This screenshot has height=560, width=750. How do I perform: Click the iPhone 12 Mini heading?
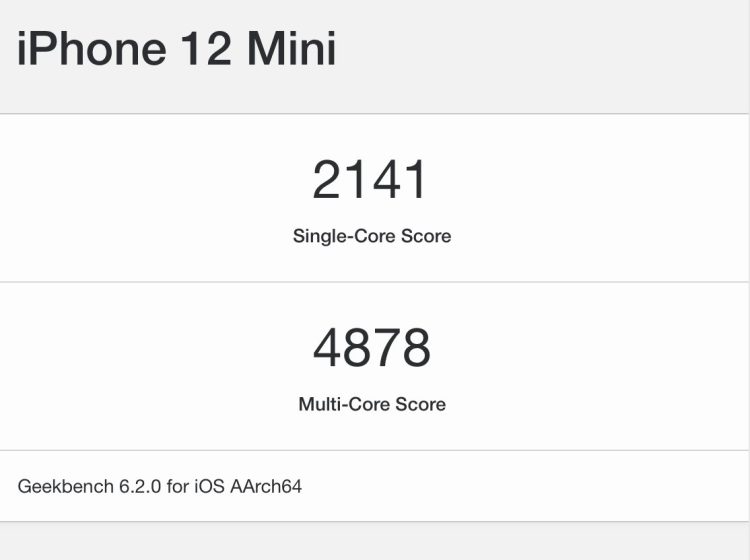(x=176, y=49)
